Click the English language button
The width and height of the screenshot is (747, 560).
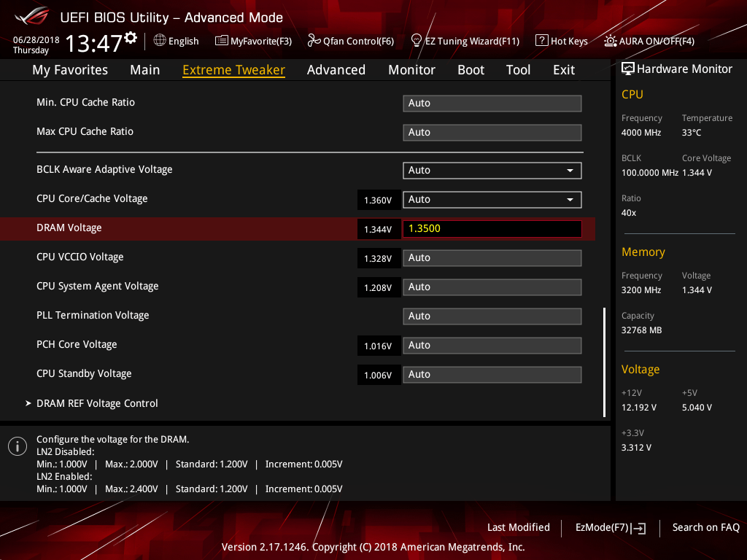tap(177, 41)
